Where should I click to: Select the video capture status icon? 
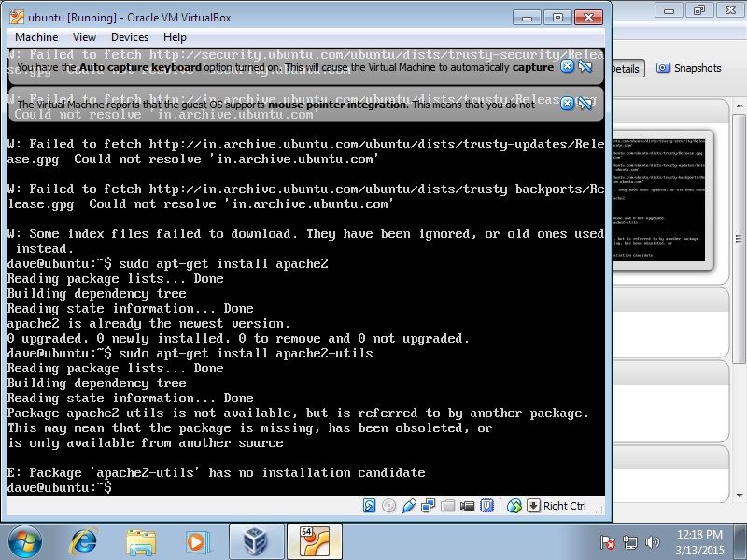pyautogui.click(x=470, y=505)
